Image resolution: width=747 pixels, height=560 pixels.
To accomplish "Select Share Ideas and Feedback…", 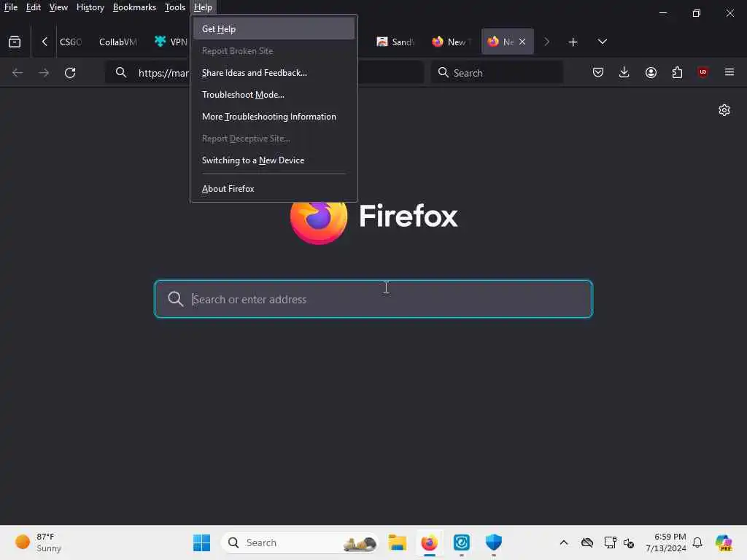I will [274, 72].
